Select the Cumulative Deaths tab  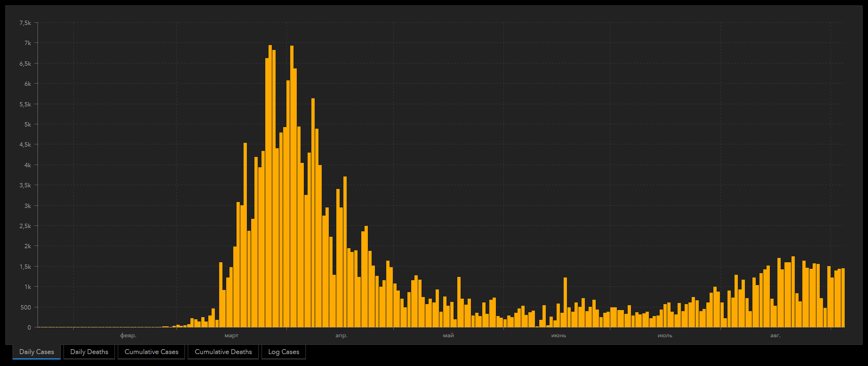tap(223, 352)
